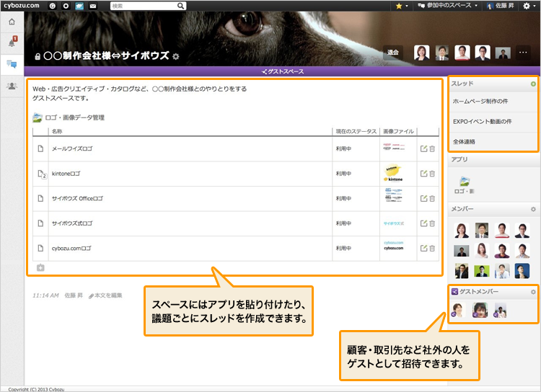Open the ホームページ制作の件 thread
The image size is (541, 392).
[480, 102]
